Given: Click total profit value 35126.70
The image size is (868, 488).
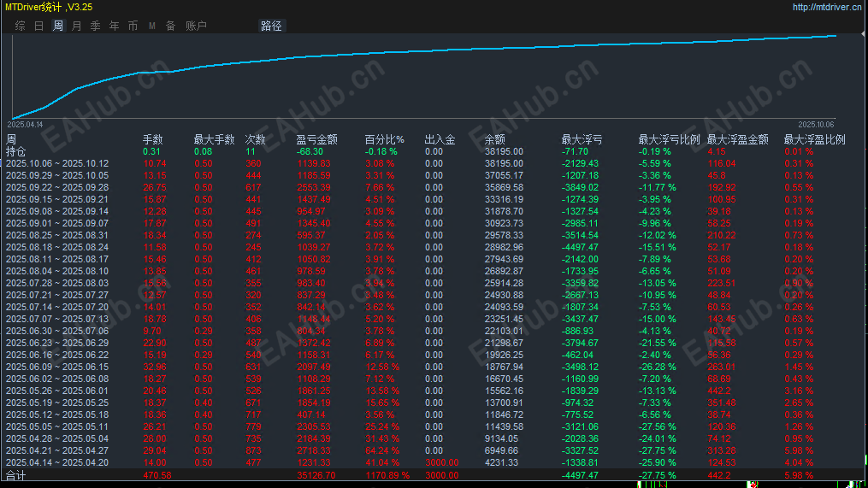Looking at the screenshot, I should pyautogui.click(x=316, y=475).
